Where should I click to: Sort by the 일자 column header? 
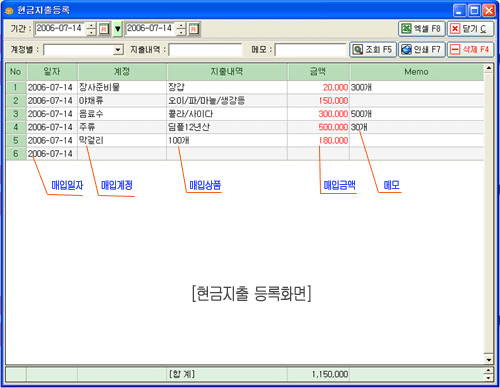[52, 72]
